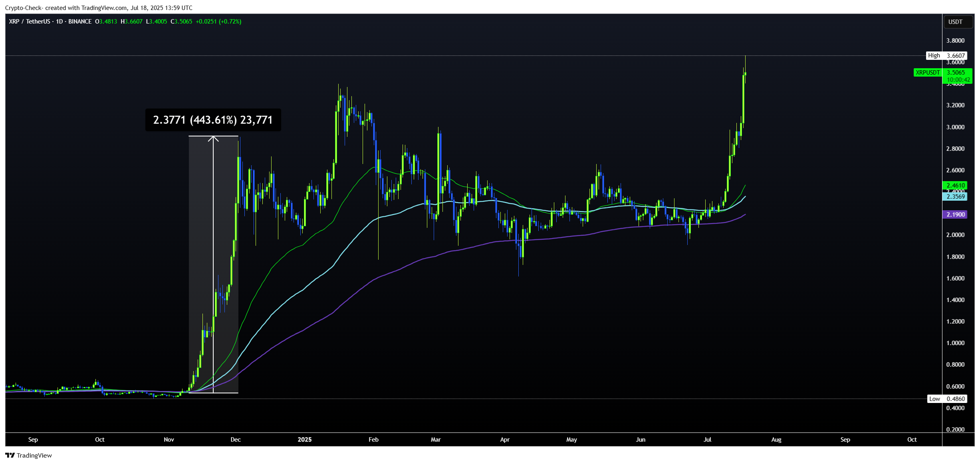
Task: Click the 1.0000 price axis label
Action: [x=956, y=343]
